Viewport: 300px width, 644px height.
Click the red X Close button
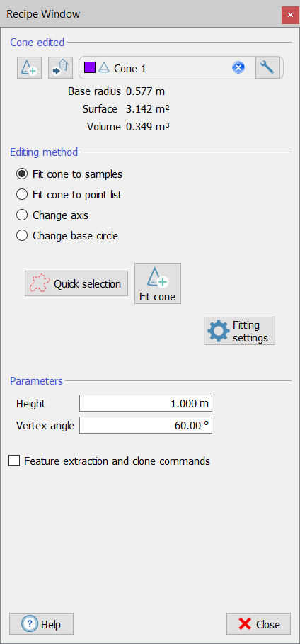(x=258, y=624)
